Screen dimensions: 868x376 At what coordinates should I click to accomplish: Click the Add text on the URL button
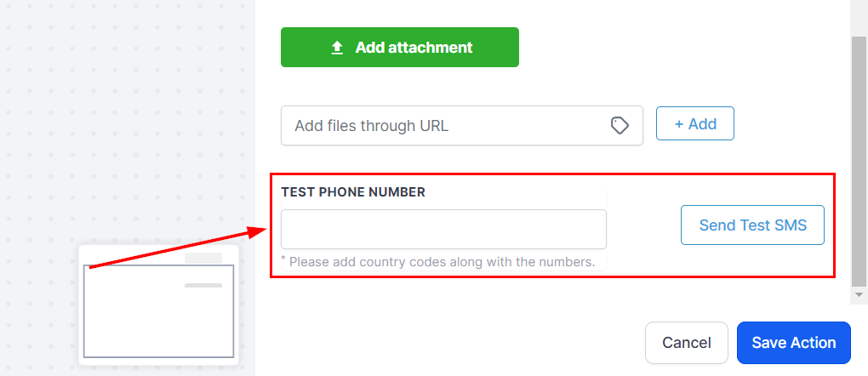click(x=702, y=124)
